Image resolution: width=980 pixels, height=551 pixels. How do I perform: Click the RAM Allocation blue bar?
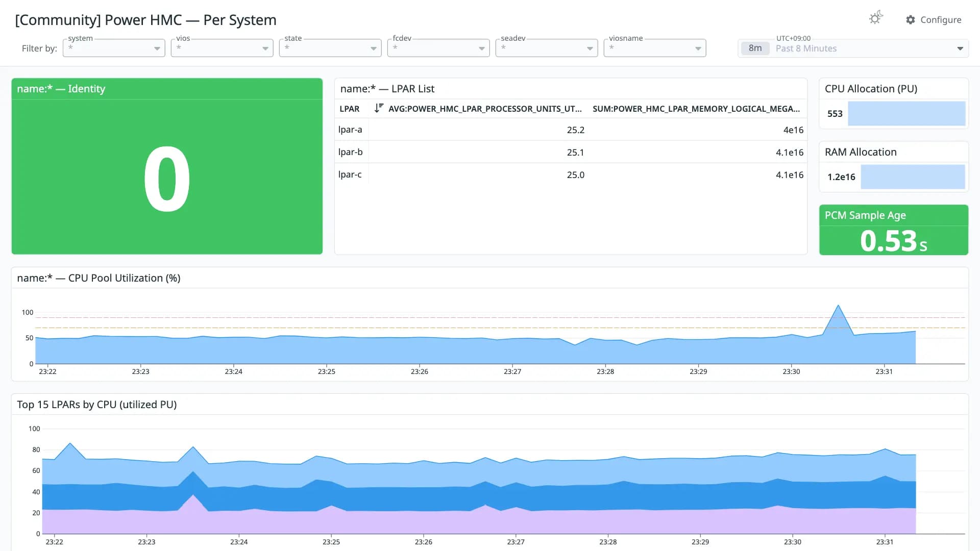(913, 177)
